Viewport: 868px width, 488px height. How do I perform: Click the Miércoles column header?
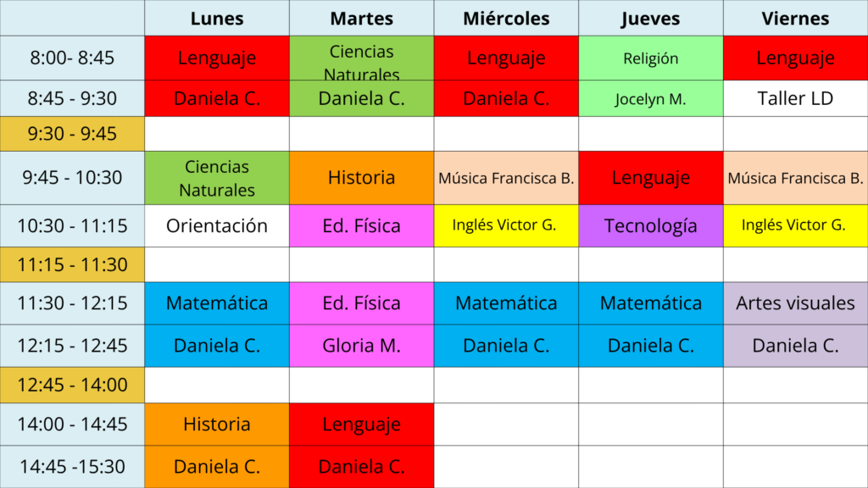506,19
